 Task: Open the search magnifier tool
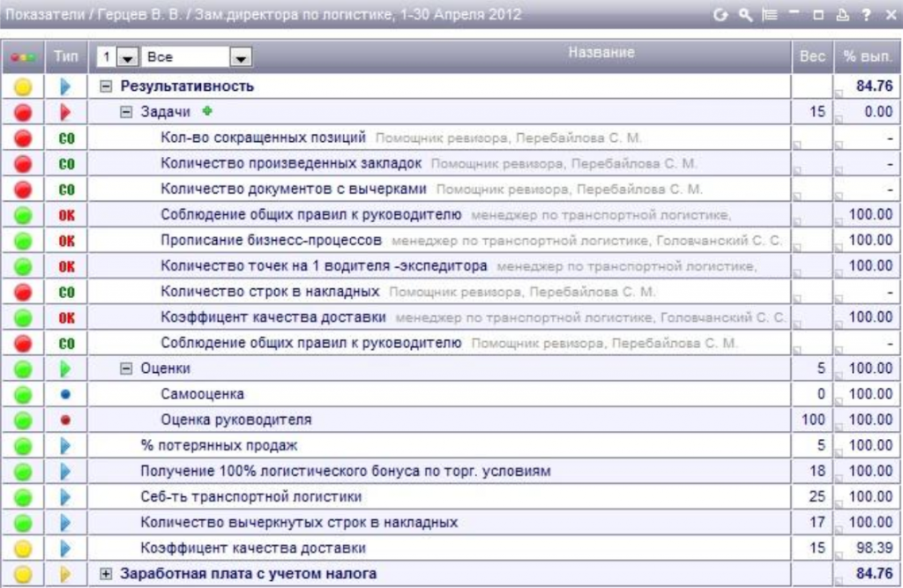coord(745,15)
